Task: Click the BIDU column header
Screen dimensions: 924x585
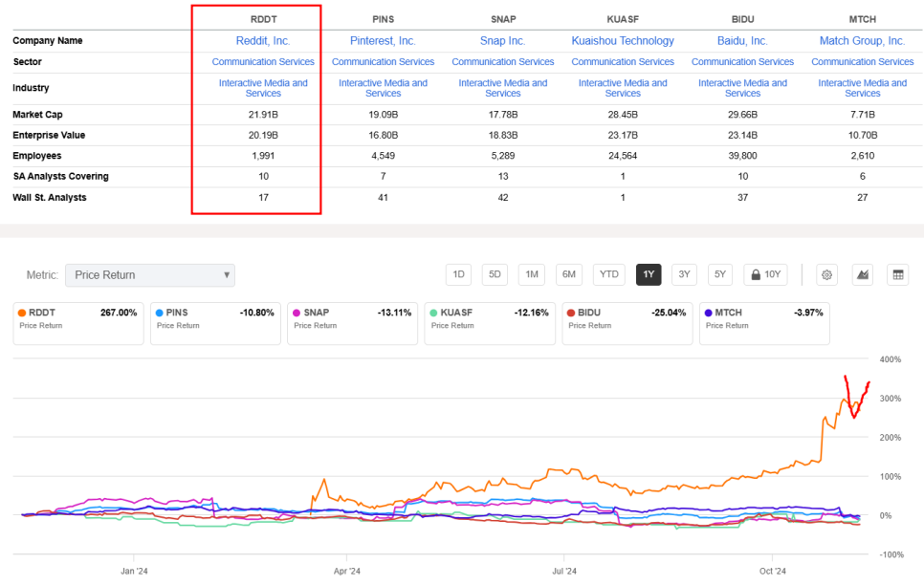Action: [742, 19]
